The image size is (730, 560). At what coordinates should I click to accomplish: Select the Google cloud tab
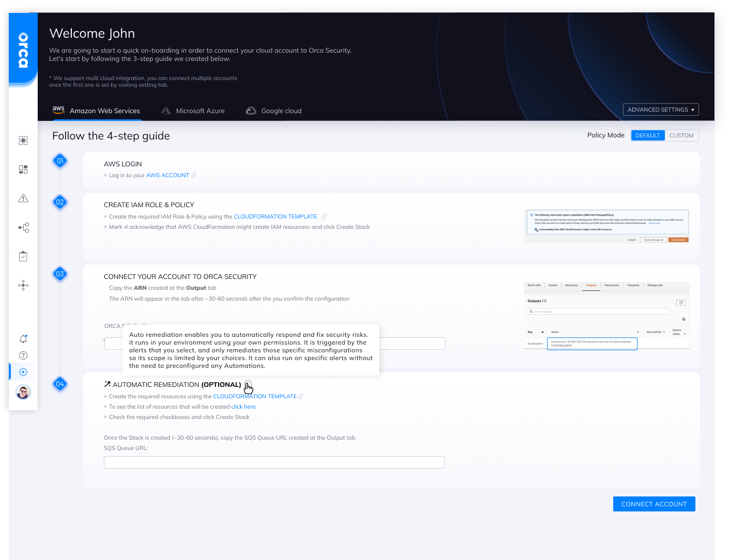coord(273,111)
